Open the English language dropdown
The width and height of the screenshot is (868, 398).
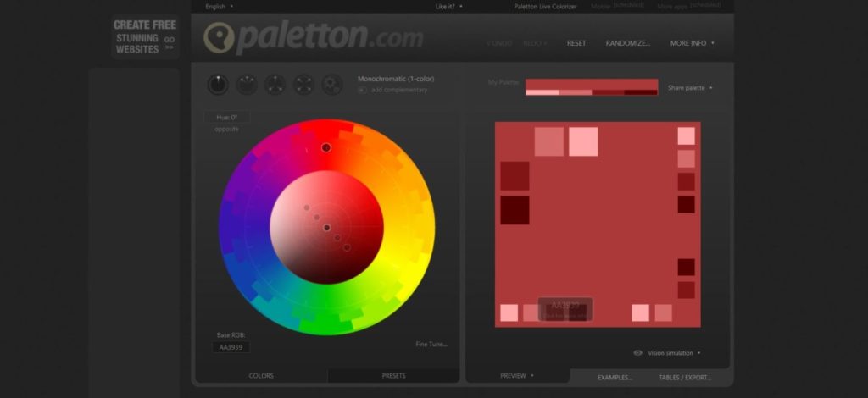(220, 7)
